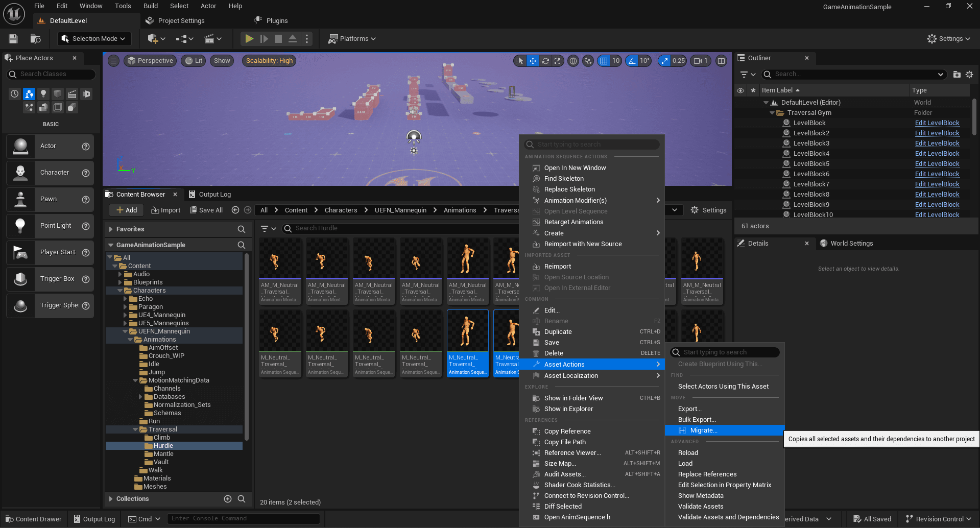The width and height of the screenshot is (980, 528).
Task: Choose Bulk Export... in the submenu
Action: (724, 420)
